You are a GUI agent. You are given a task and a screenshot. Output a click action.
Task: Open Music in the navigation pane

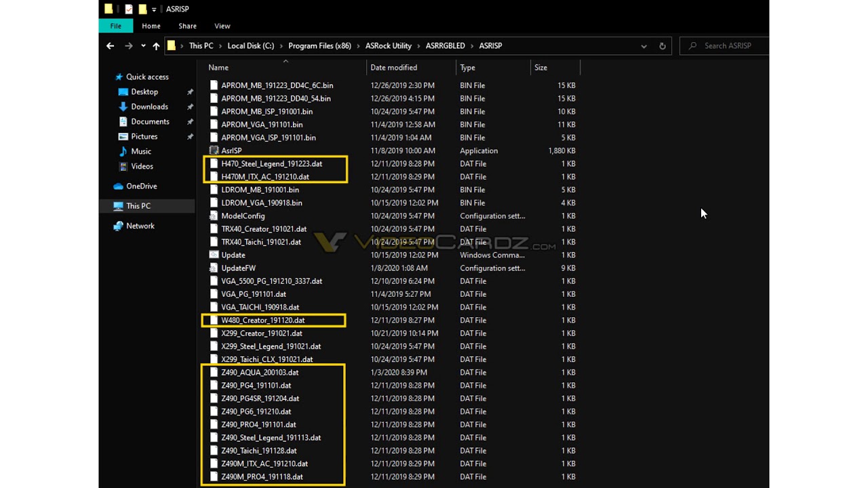tap(141, 151)
